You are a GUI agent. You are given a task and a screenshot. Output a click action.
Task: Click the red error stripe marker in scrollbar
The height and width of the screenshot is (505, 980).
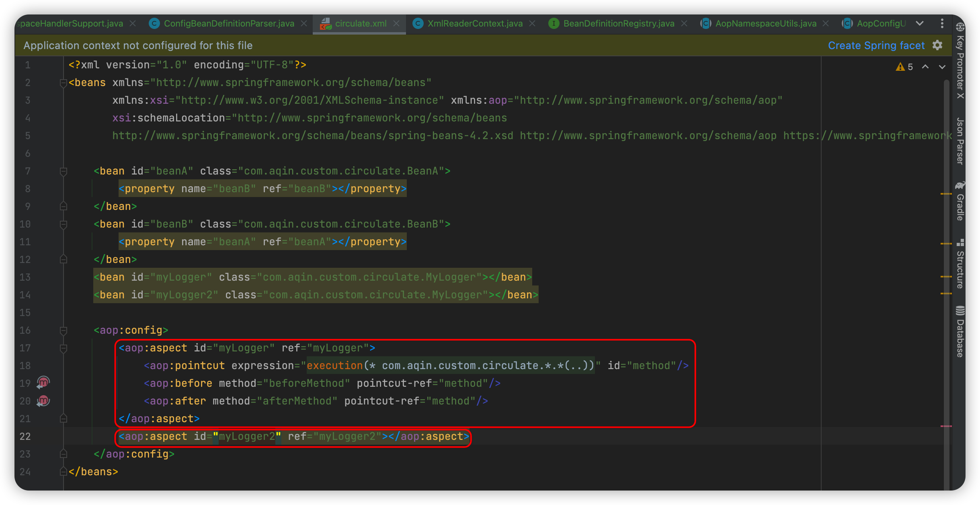tap(946, 426)
